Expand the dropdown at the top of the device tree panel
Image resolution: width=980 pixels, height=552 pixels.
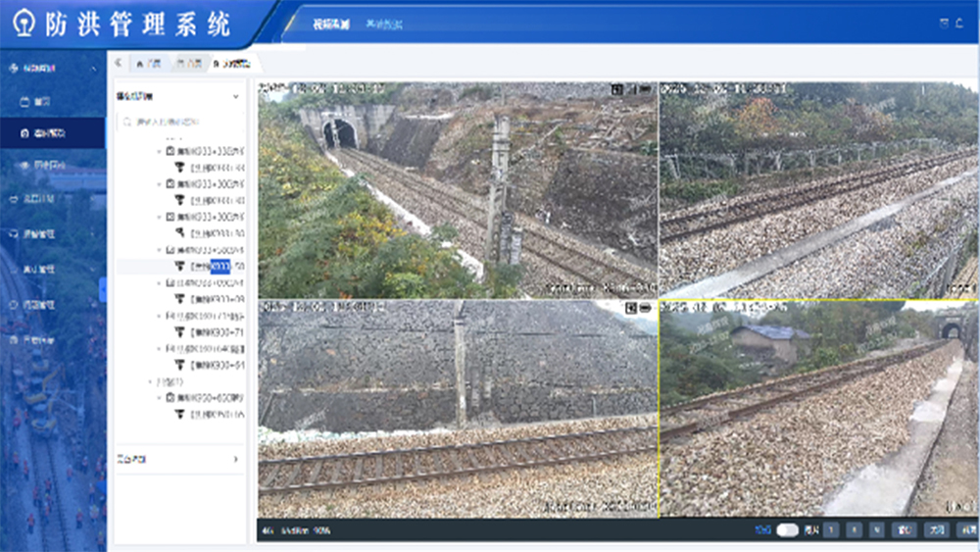tap(235, 96)
